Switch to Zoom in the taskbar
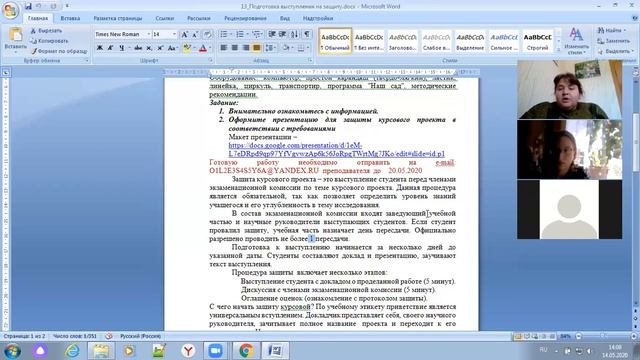Image resolution: width=640 pixels, height=360 pixels. coord(215,351)
